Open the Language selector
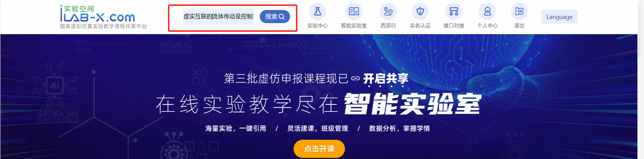Screen dimensions: 644x159 coord(559,17)
